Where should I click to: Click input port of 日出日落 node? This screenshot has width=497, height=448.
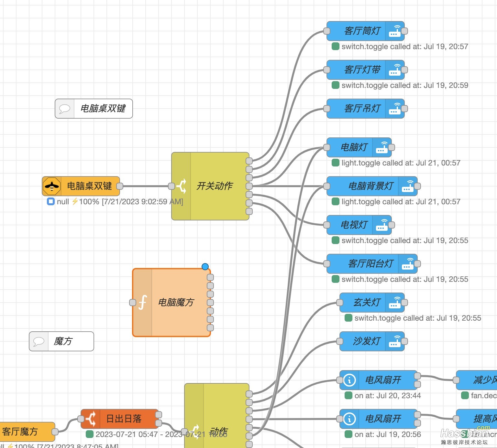pyautogui.click(x=81, y=419)
